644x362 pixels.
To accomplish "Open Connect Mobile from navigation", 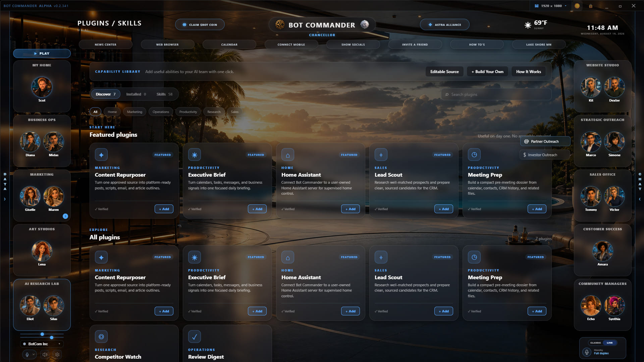I will [x=291, y=45].
